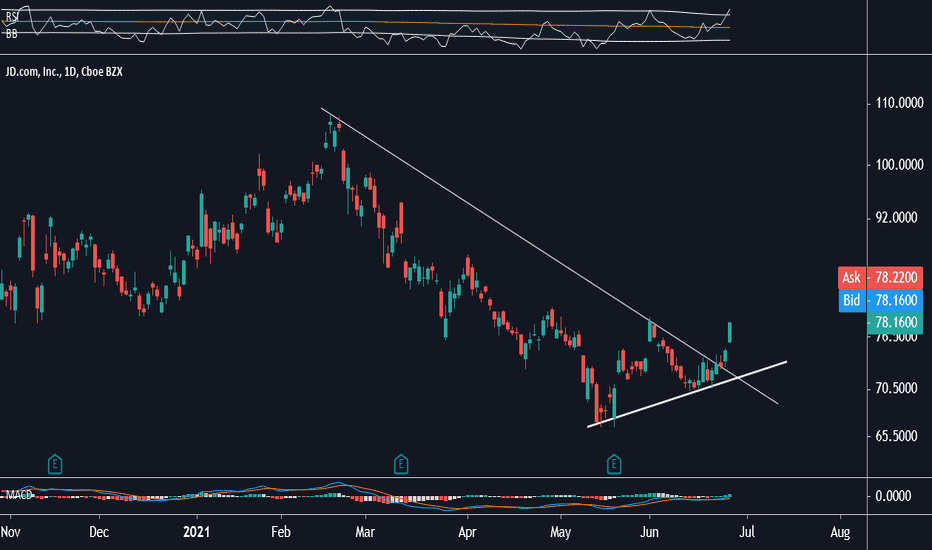Click the 110.0000 price axis label
This screenshot has width=932, height=550.
click(x=899, y=103)
